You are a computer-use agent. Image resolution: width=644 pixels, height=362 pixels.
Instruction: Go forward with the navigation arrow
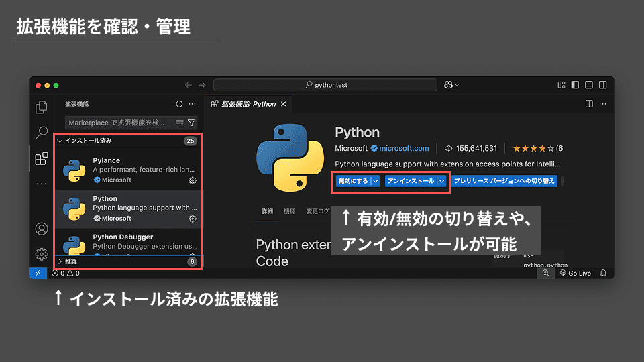pyautogui.click(x=203, y=85)
